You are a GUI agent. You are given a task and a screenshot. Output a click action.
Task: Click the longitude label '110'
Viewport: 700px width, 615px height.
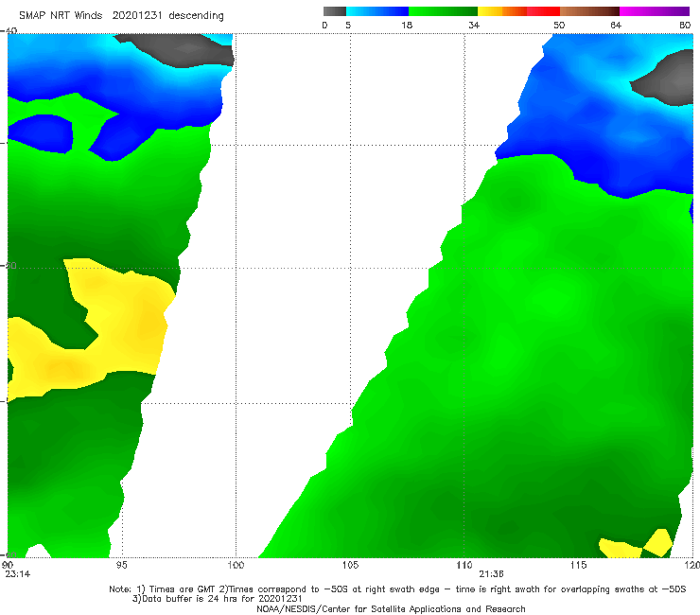(x=464, y=565)
